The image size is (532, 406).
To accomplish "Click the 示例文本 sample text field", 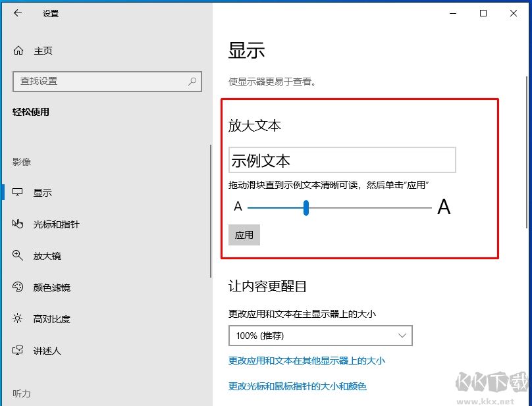I will pos(342,159).
